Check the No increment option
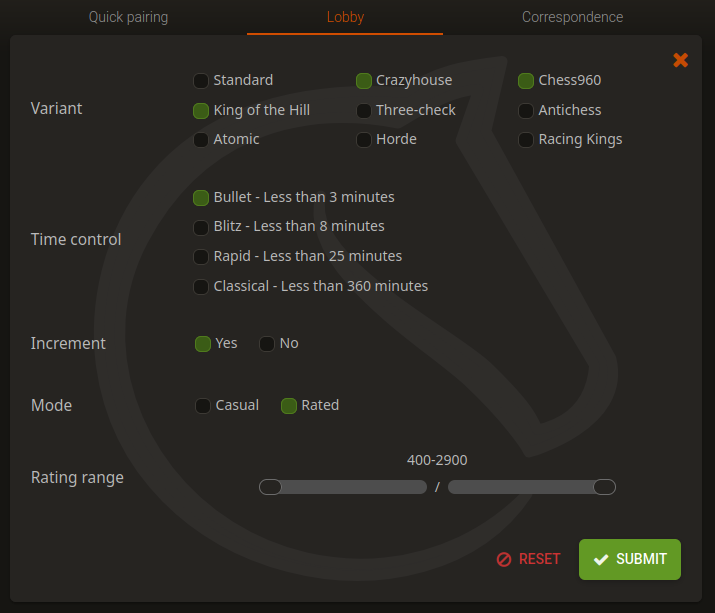 (x=267, y=344)
